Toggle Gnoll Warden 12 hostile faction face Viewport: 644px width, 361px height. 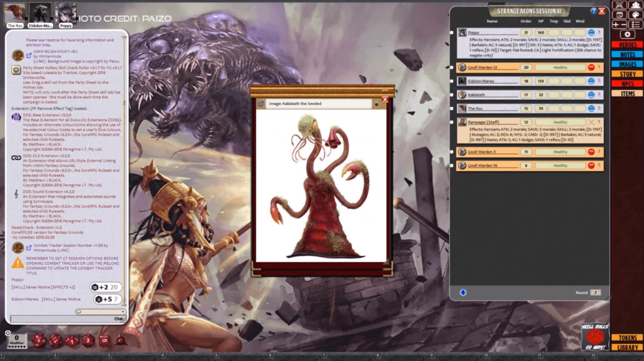(591, 67)
